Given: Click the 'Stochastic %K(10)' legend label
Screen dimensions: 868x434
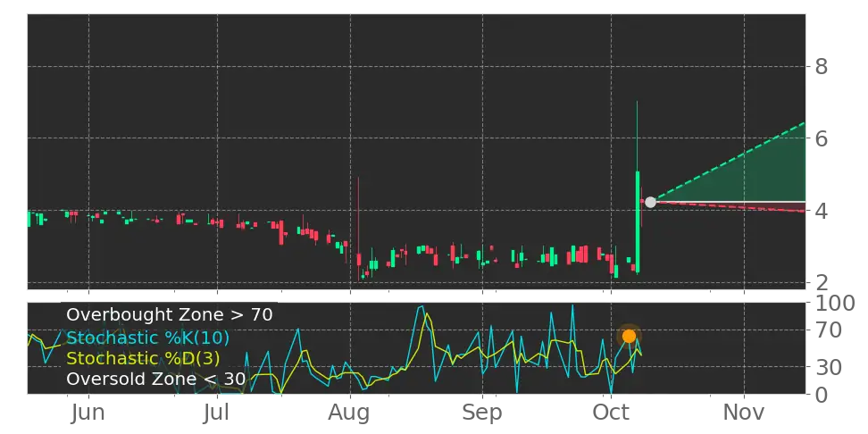Looking at the screenshot, I should pyautogui.click(x=148, y=338).
